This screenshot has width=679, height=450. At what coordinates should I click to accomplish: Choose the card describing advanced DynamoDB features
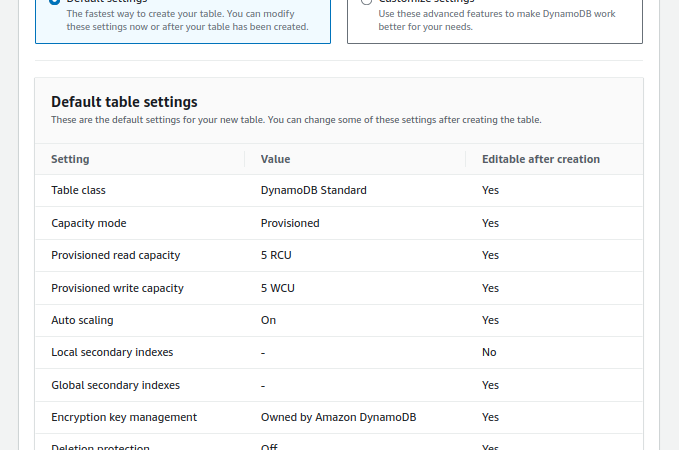[x=495, y=20]
